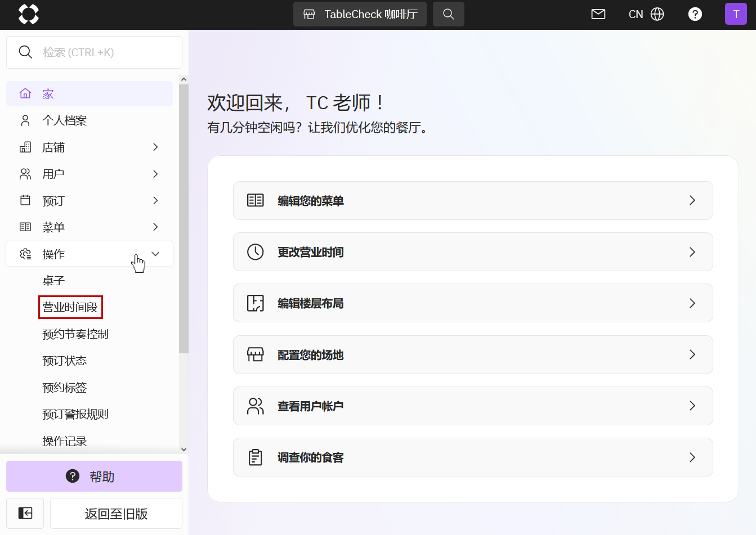Viewport: 756px width, 535px height.
Task: Click the purple 帮助 help button
Action: tap(94, 476)
